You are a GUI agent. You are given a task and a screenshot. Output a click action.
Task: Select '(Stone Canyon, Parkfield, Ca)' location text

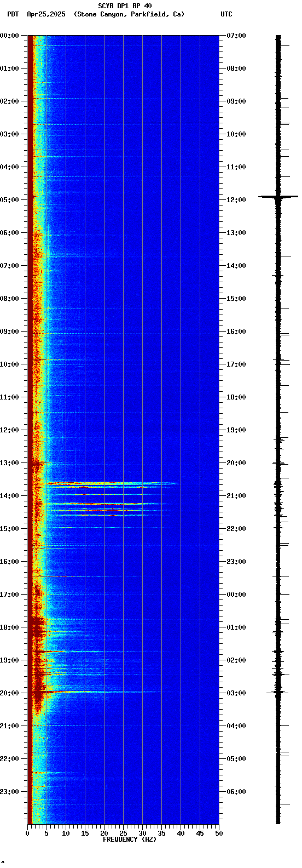129,14
